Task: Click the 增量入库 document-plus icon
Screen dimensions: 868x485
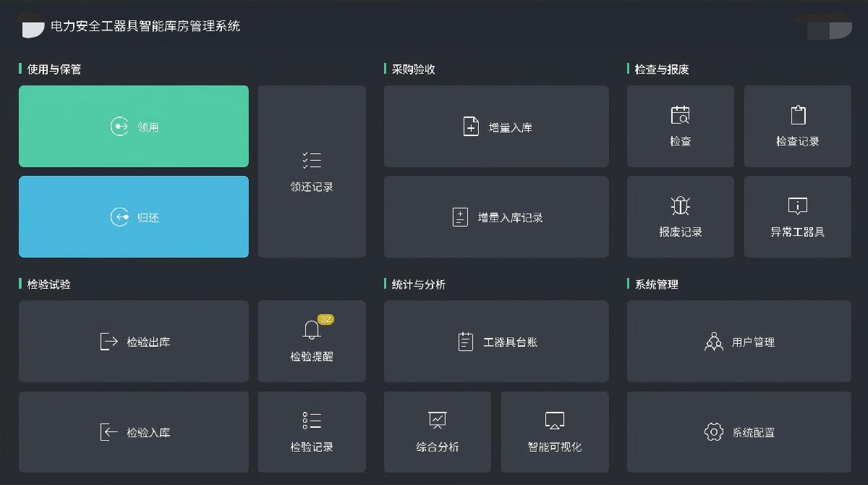Action: (470, 126)
